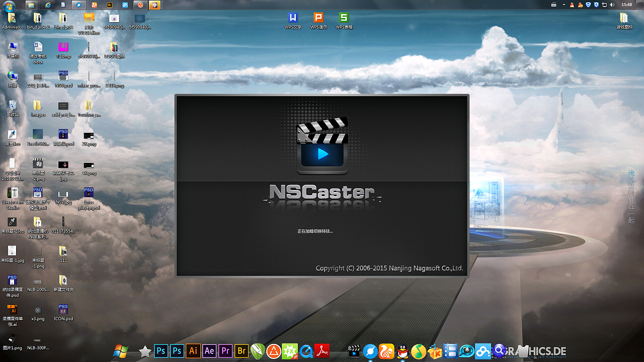Open Internet Explorer from the top taskbar
This screenshot has width=644, height=362.
click(x=48, y=5)
